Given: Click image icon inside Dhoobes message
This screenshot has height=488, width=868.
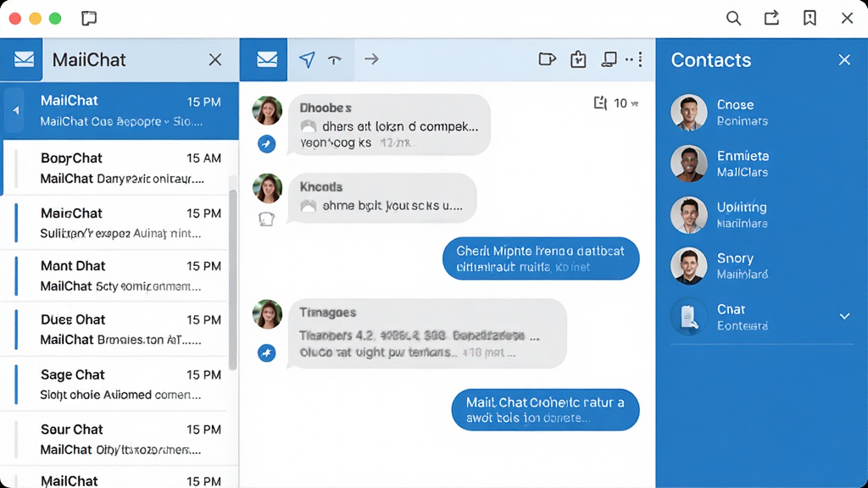Looking at the screenshot, I should 309,127.
